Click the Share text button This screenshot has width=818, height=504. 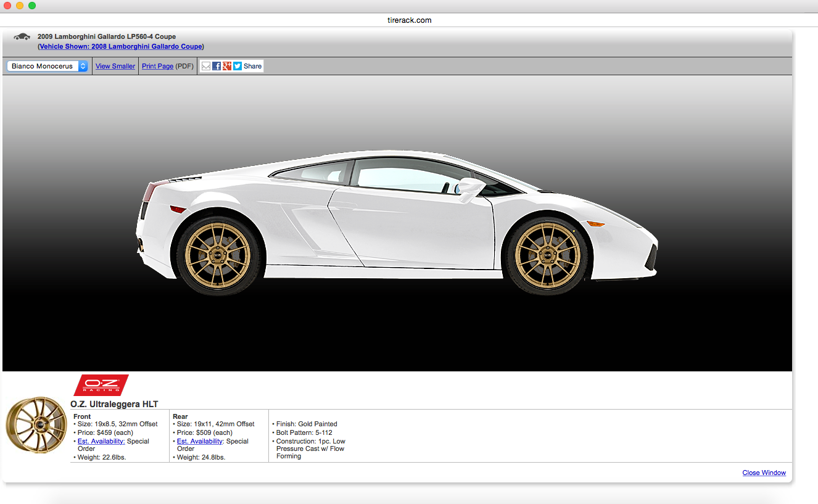tap(252, 66)
